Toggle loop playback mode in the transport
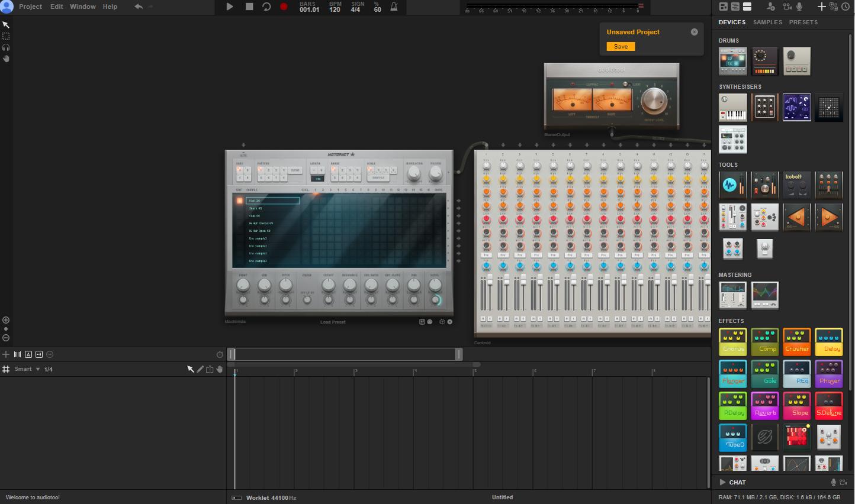This screenshot has width=855, height=504. pyautogui.click(x=266, y=7)
